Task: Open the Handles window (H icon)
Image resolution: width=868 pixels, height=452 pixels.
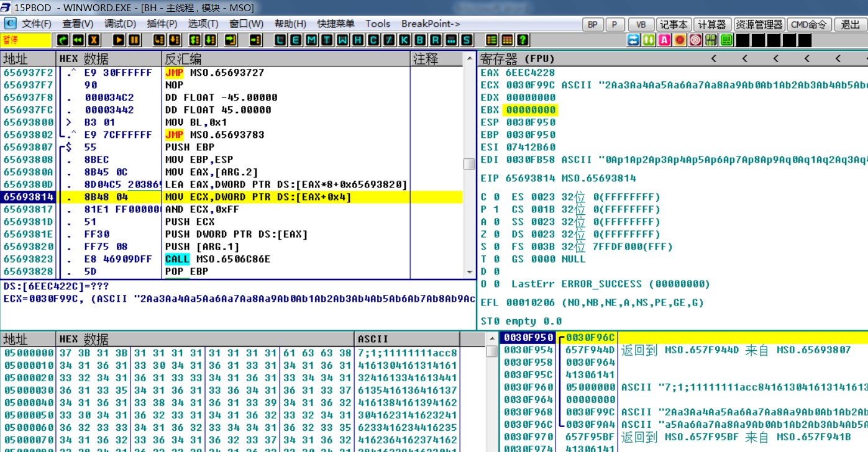Action: tap(359, 40)
